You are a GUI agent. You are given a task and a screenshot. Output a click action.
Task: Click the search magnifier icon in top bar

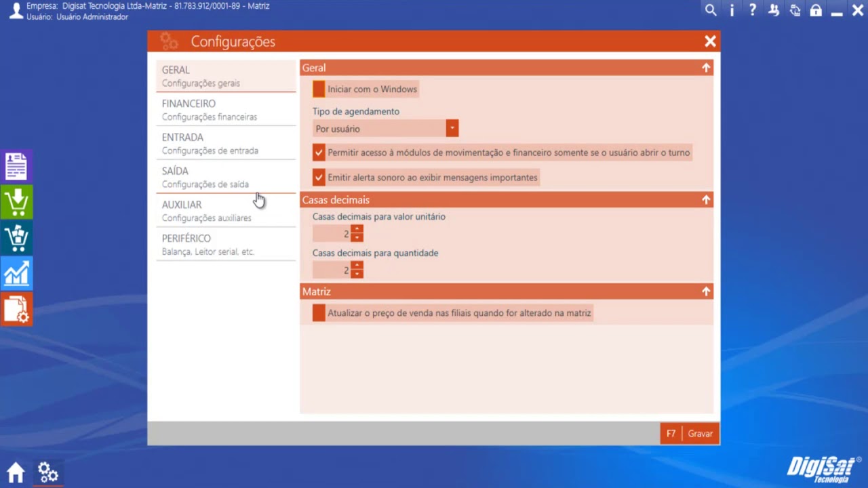pos(711,10)
